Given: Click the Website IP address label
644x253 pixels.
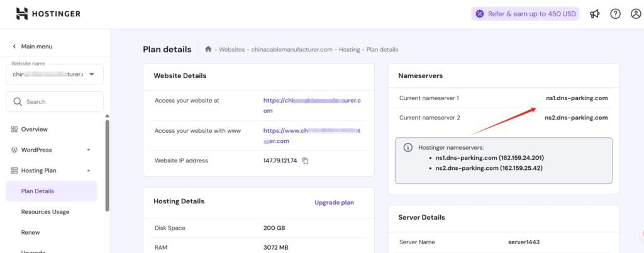Looking at the screenshot, I should [181, 160].
